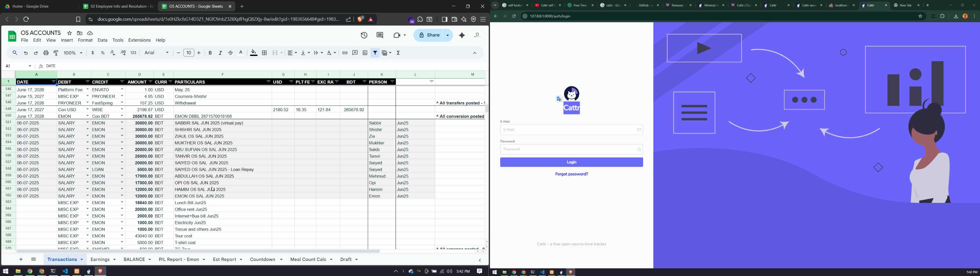Open the Insert menu

pos(67,40)
